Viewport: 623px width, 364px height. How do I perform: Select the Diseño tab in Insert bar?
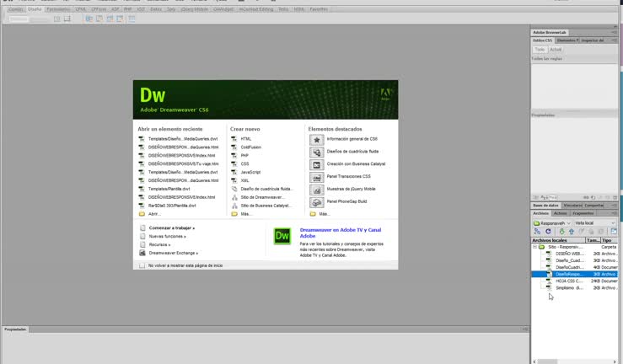coord(35,9)
